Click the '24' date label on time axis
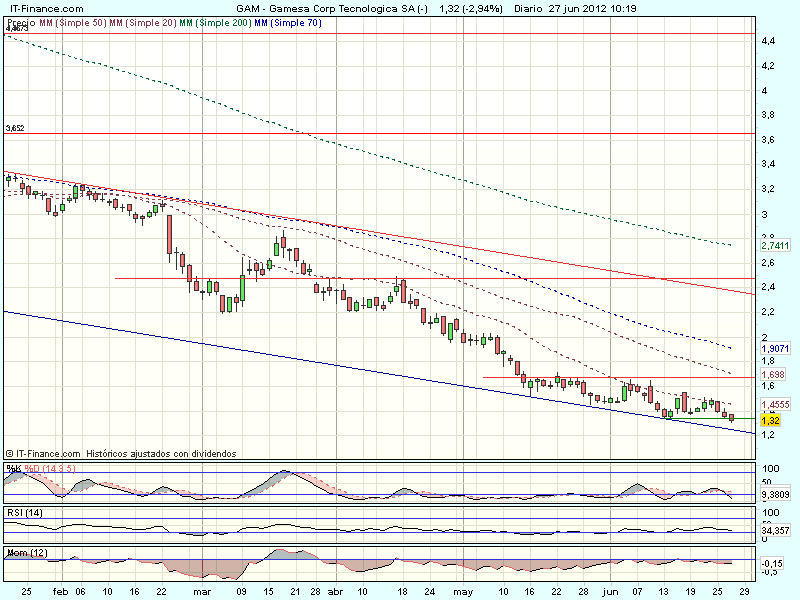800x600 pixels. (x=430, y=592)
